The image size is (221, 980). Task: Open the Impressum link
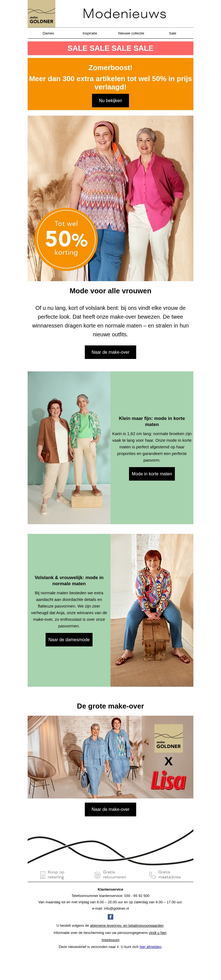pyautogui.click(x=110, y=940)
